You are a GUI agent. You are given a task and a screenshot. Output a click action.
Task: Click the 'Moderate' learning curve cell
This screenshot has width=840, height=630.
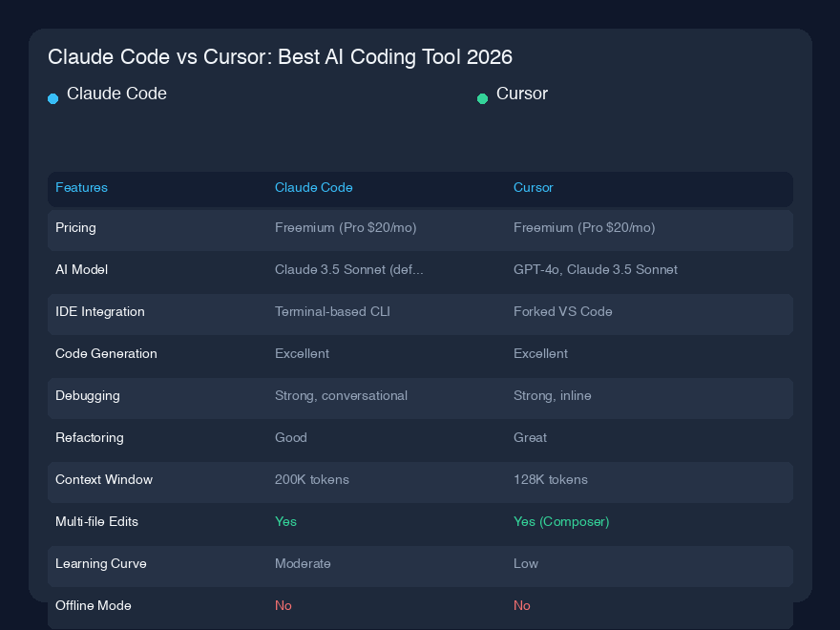[x=303, y=563]
